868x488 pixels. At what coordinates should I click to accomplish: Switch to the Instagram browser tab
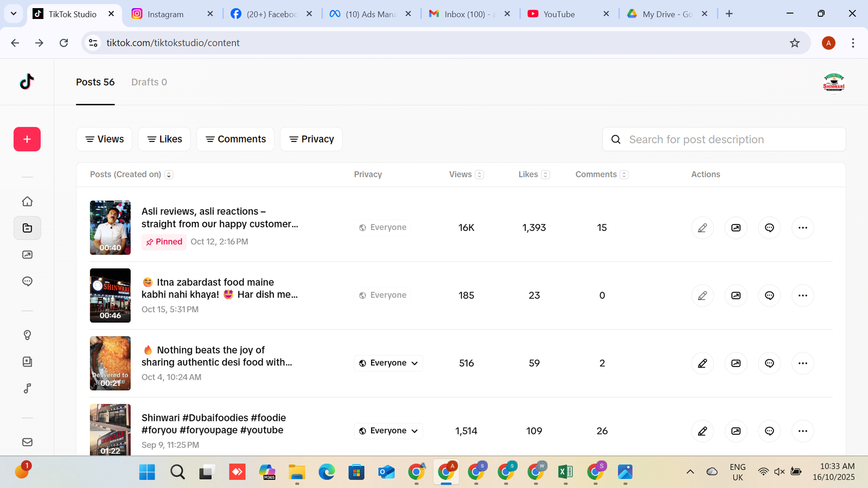click(165, 14)
